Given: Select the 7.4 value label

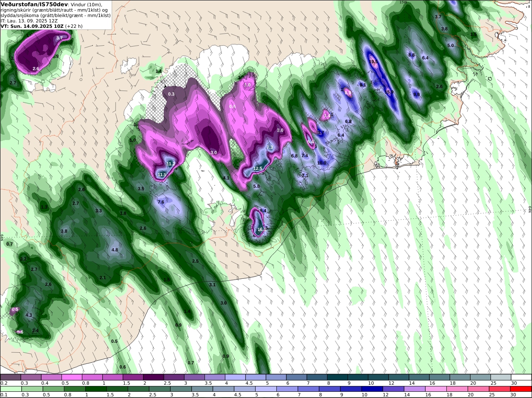Looking at the screenshot, I should 305,156.
